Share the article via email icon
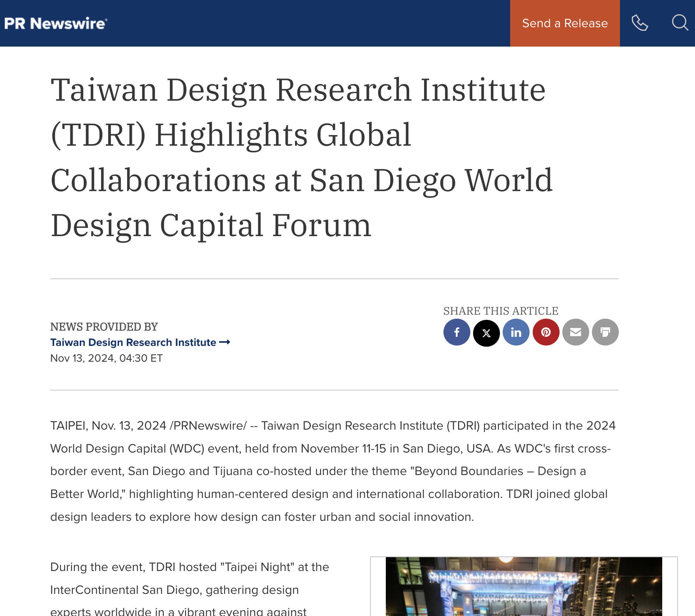The width and height of the screenshot is (695, 616). [575, 332]
